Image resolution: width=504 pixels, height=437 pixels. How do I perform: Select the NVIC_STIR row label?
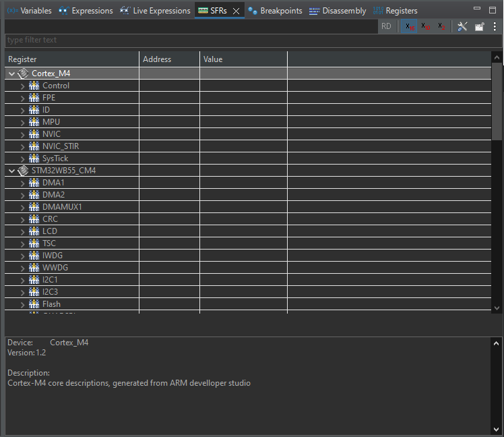coord(61,146)
